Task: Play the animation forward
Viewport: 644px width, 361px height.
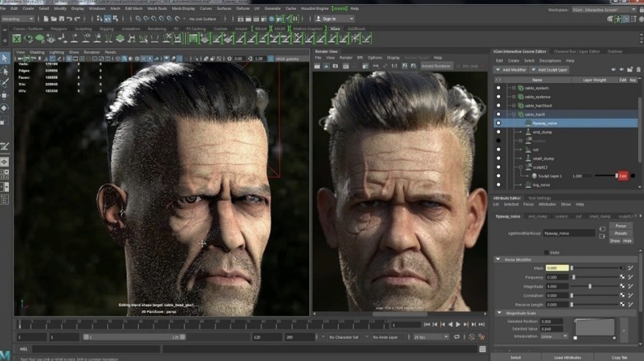Action: (x=458, y=325)
